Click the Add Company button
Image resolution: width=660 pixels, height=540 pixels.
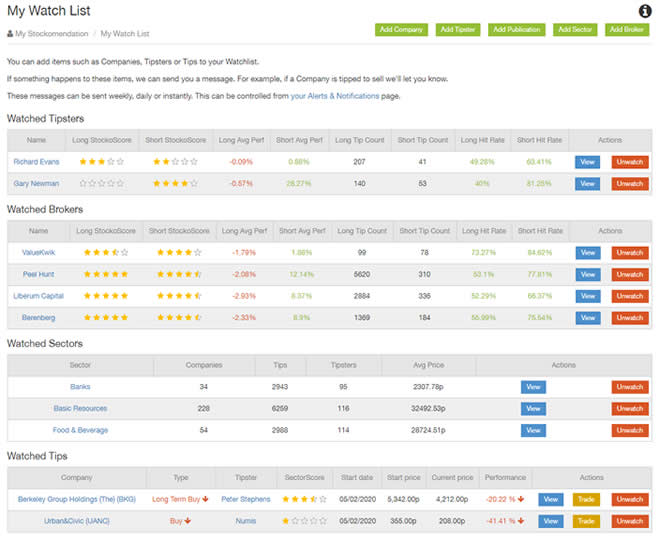click(401, 30)
